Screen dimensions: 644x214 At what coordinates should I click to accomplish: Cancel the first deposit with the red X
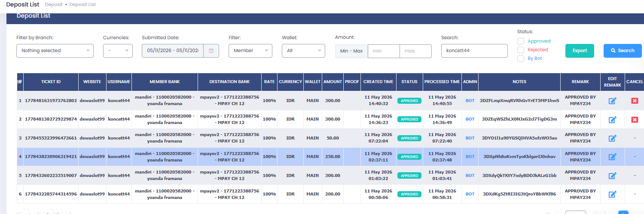click(x=635, y=101)
